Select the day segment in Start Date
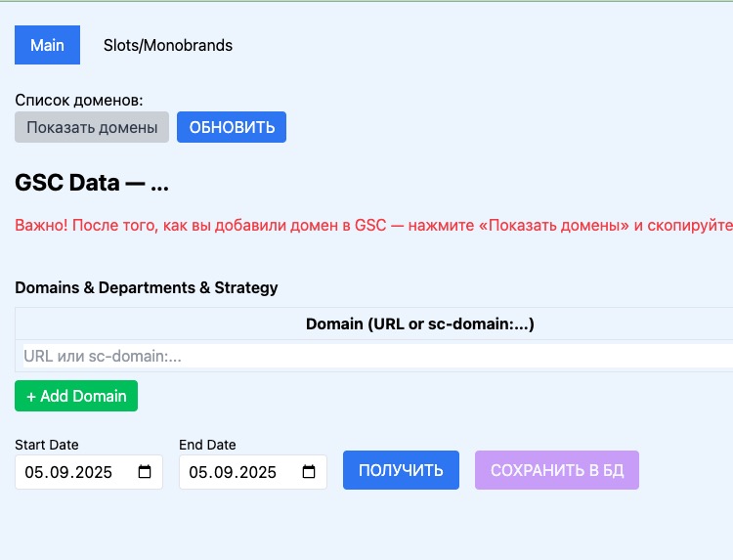 point(33,472)
